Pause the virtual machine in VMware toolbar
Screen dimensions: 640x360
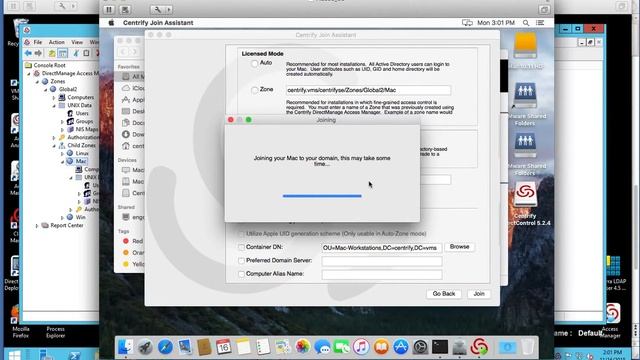(x=109, y=9)
